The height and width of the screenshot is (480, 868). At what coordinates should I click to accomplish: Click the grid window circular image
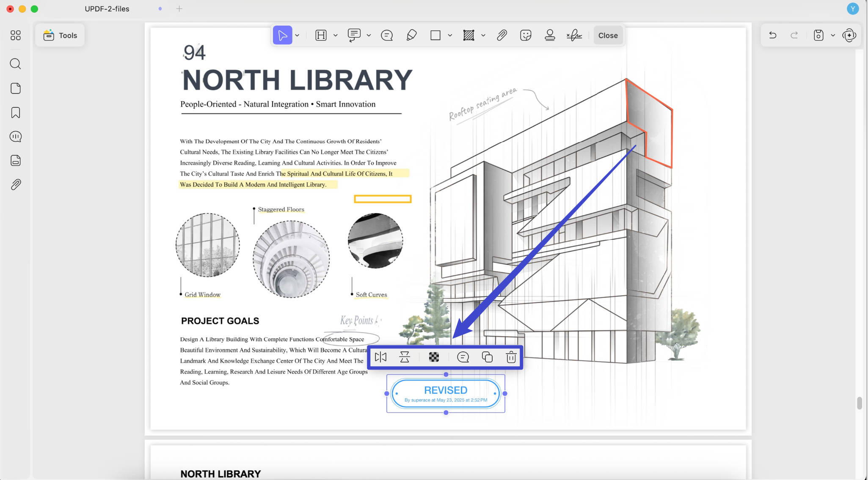[x=208, y=245]
